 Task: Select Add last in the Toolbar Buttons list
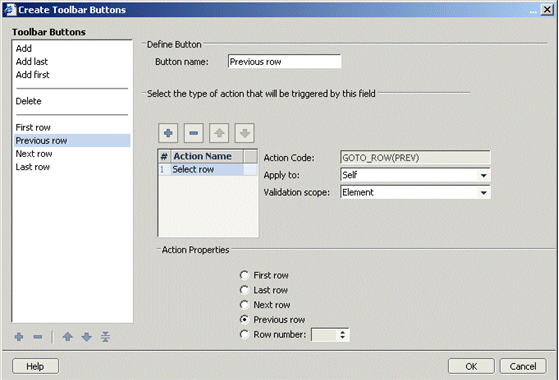click(32, 61)
